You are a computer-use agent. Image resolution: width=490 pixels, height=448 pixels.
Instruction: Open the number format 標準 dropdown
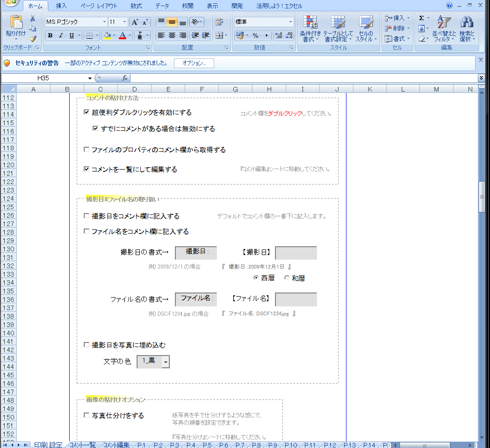click(x=290, y=22)
